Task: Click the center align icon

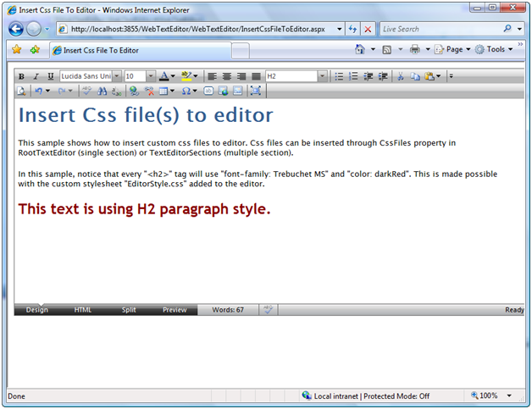Action: click(227, 76)
